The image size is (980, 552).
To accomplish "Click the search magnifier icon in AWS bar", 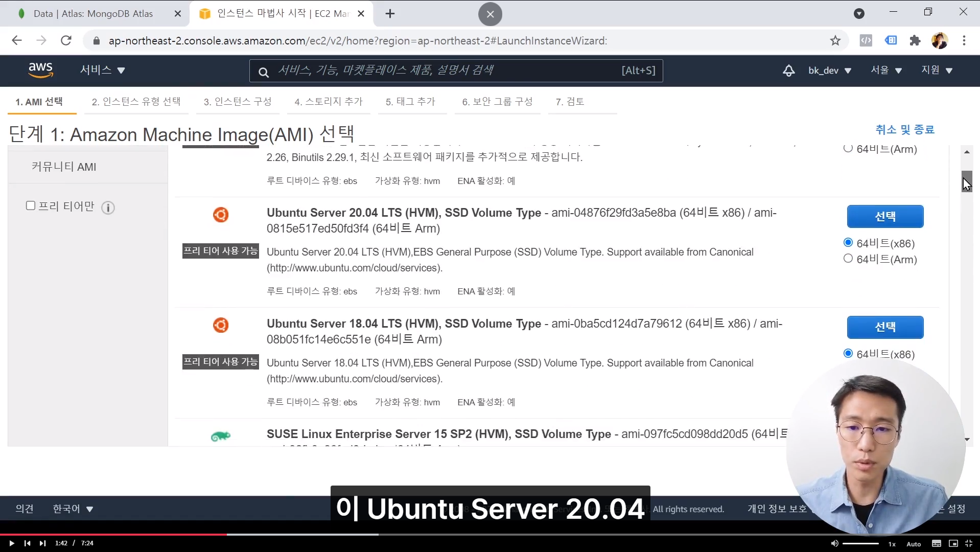I will coord(264,72).
